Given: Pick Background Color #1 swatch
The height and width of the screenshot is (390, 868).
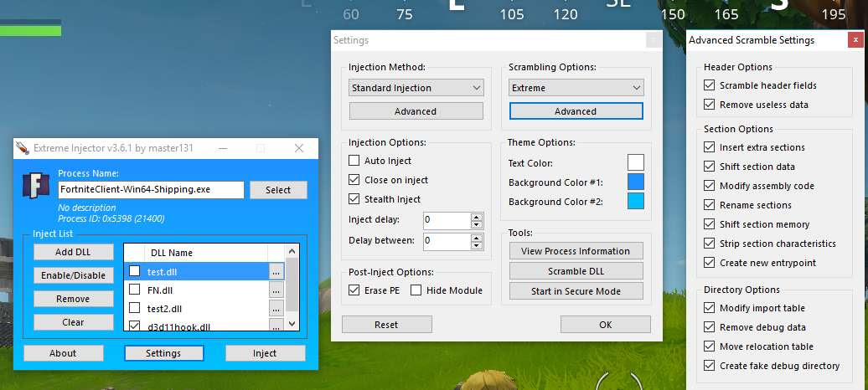Looking at the screenshot, I should point(635,182).
